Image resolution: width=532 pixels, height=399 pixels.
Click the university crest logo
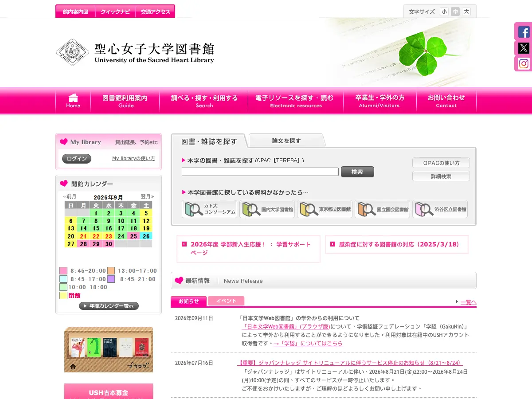[72, 52]
